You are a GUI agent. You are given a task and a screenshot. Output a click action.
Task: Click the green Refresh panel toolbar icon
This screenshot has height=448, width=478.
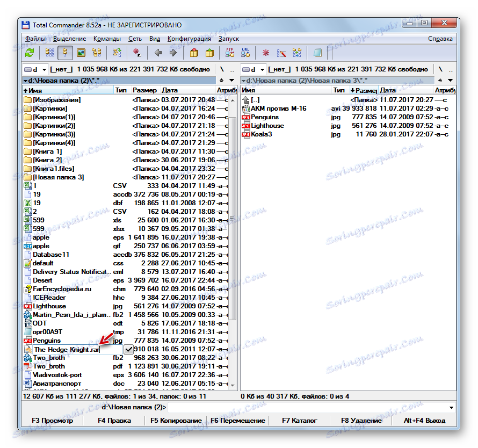(30, 53)
